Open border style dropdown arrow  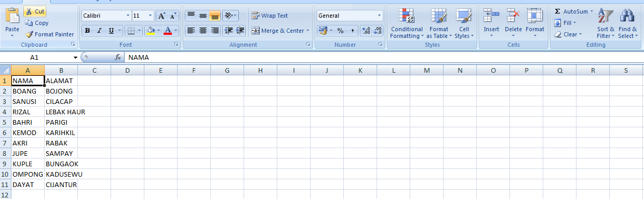140,31
